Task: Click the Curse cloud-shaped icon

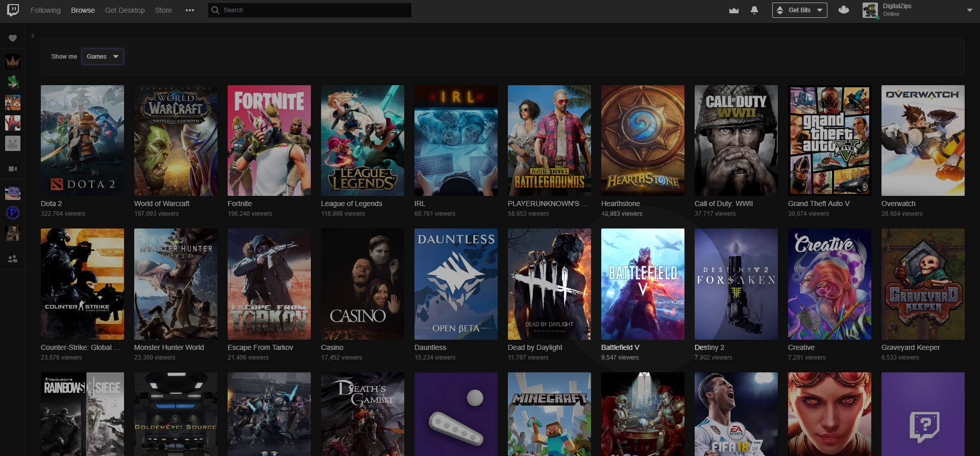Action: 844,10
